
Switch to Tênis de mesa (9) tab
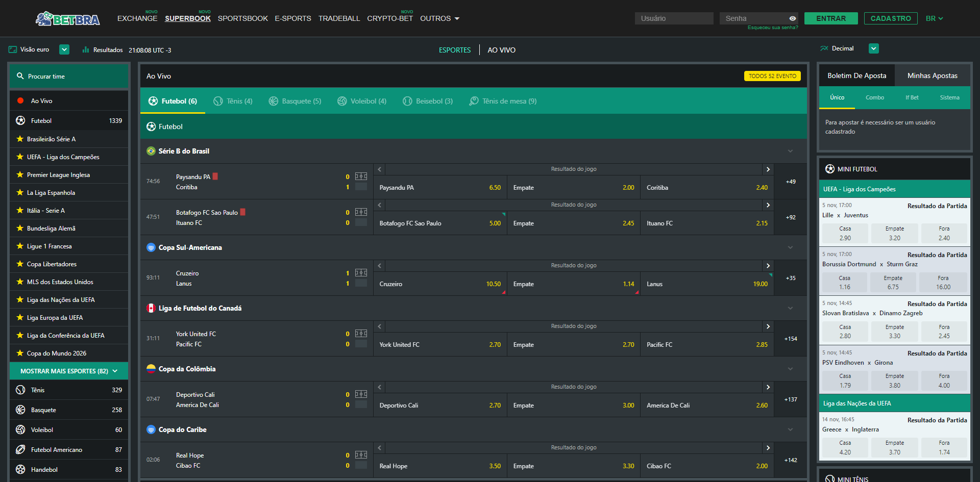click(x=503, y=101)
